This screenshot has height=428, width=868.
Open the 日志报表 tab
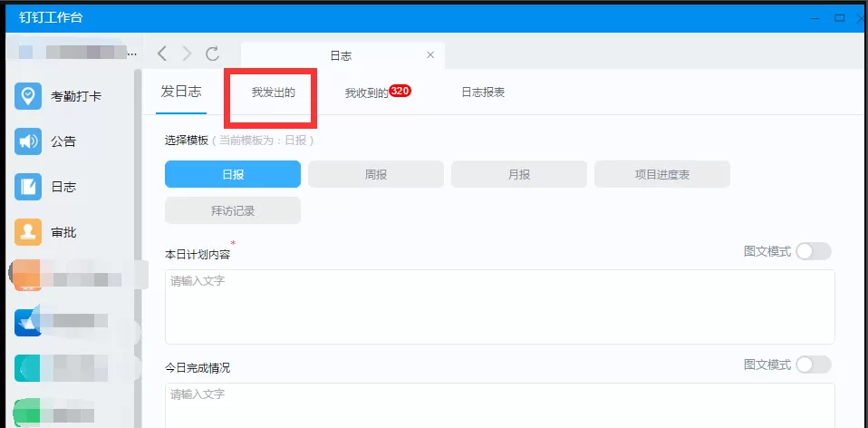(x=483, y=92)
